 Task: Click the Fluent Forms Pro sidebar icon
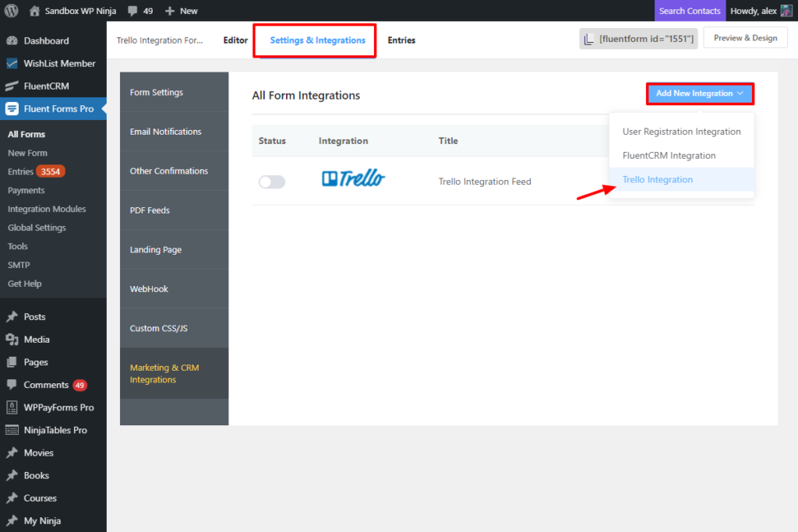click(x=12, y=109)
